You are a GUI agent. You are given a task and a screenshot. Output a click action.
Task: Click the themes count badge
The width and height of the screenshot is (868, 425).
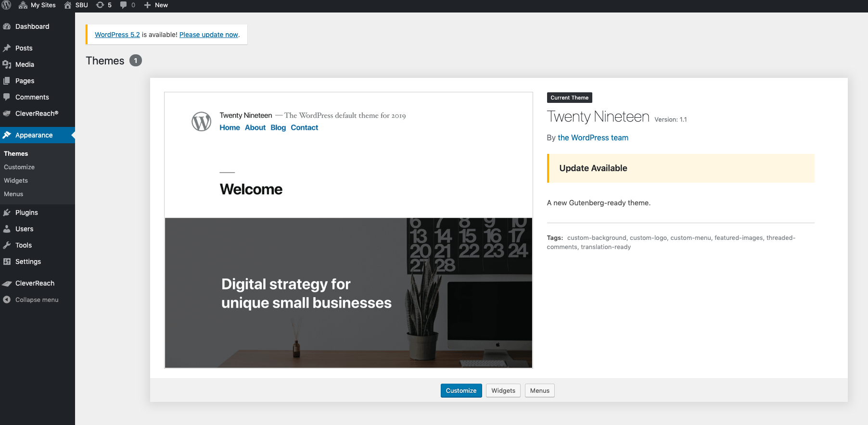(136, 61)
